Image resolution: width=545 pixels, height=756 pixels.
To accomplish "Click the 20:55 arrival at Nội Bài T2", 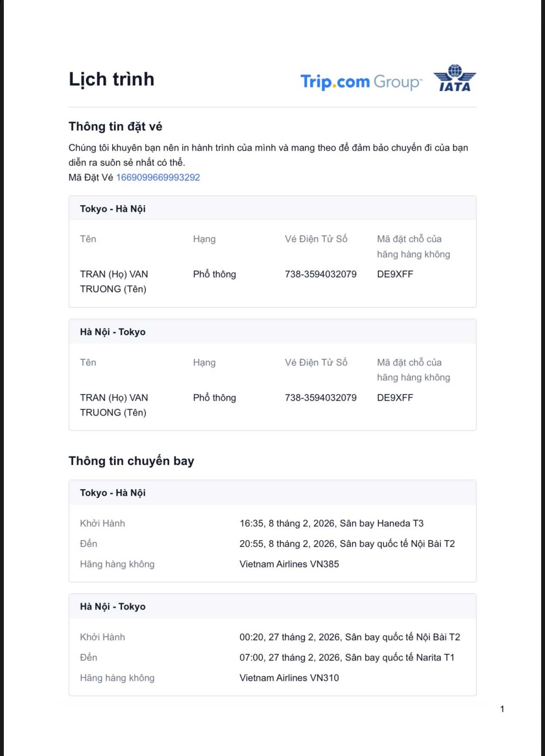I will click(x=347, y=544).
